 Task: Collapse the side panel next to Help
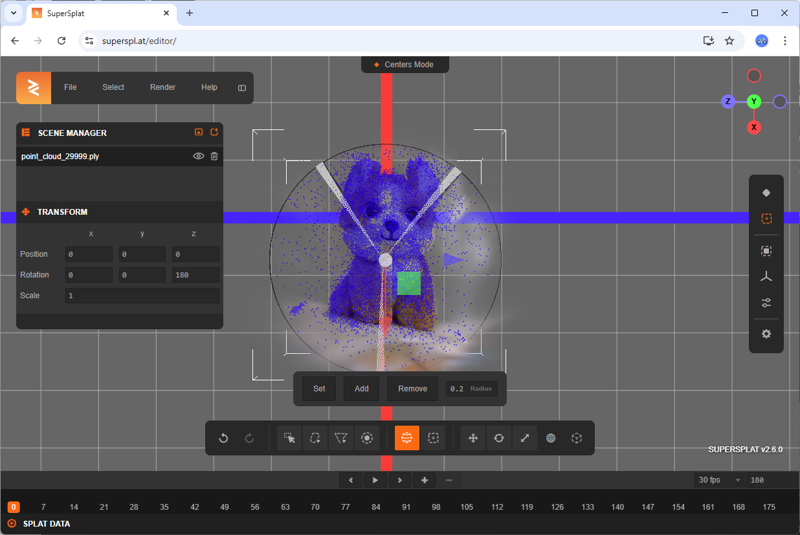point(242,88)
